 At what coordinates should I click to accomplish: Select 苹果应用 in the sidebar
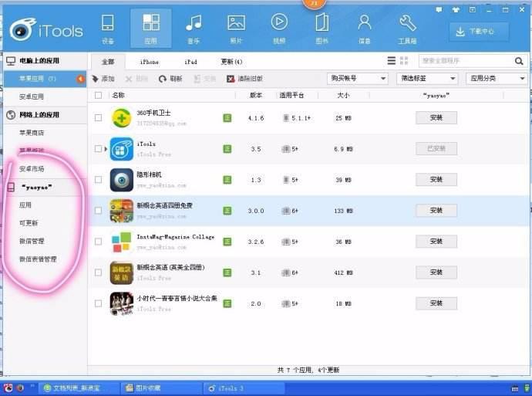coord(45,79)
